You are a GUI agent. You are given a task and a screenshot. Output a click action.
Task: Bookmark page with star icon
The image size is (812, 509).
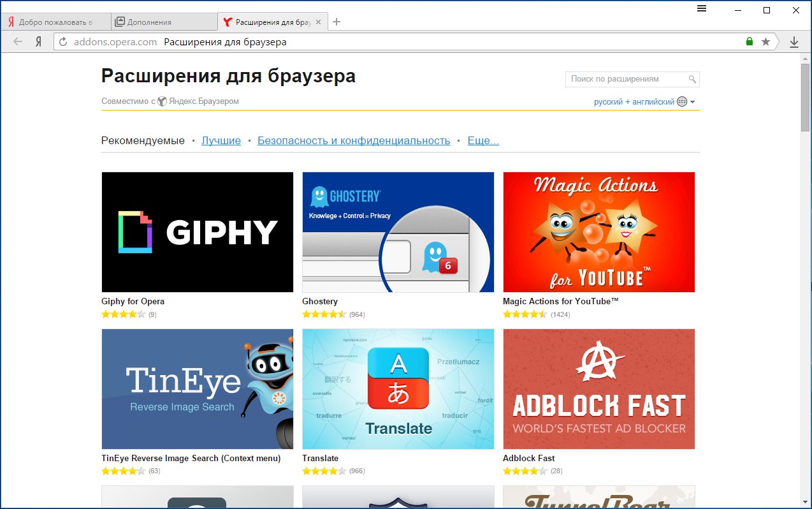point(765,42)
